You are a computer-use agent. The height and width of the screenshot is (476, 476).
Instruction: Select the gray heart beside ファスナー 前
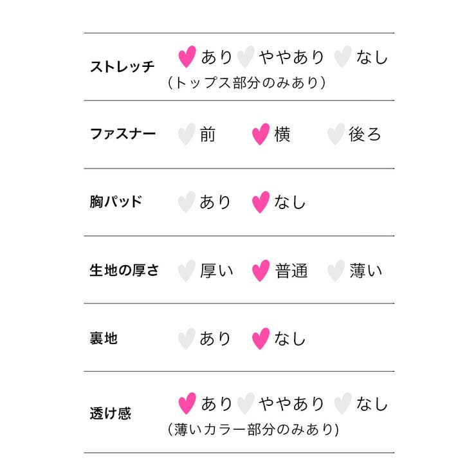[x=187, y=134]
